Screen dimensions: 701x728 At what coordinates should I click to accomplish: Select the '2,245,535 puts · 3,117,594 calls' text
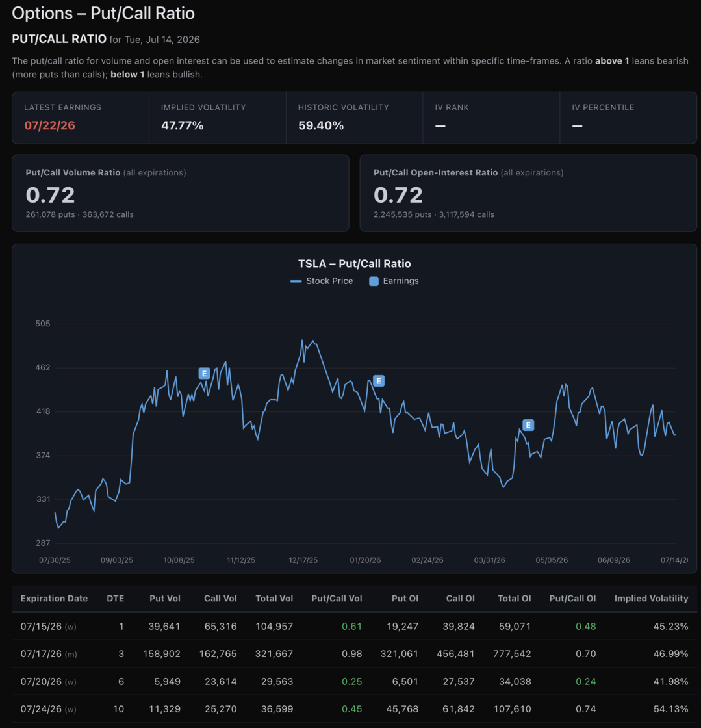pos(434,214)
